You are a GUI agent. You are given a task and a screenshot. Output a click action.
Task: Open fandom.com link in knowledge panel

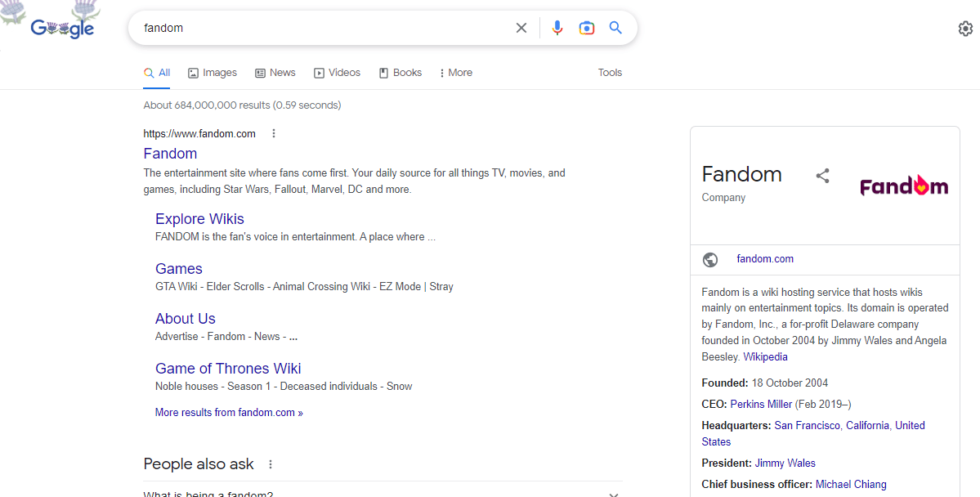765,259
